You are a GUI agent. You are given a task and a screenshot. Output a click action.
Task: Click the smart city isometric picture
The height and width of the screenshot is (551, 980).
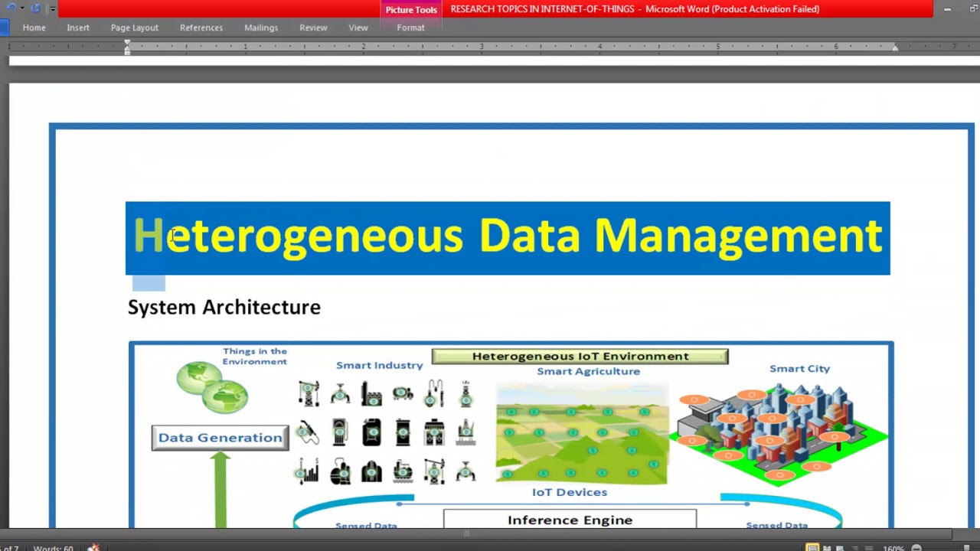point(779,433)
